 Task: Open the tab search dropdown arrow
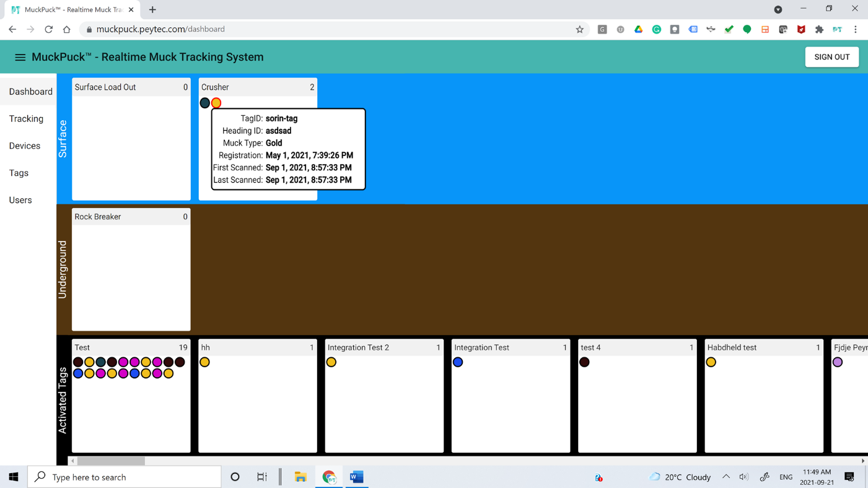click(x=778, y=9)
